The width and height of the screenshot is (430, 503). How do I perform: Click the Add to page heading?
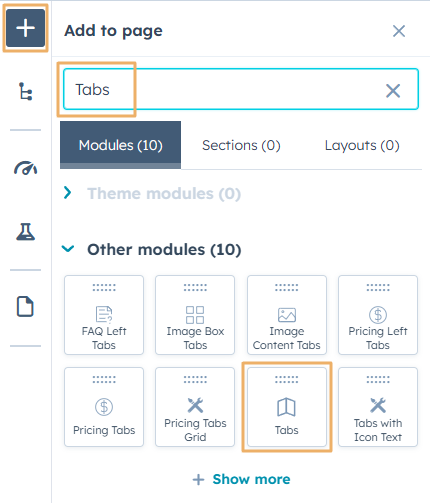[x=113, y=31]
